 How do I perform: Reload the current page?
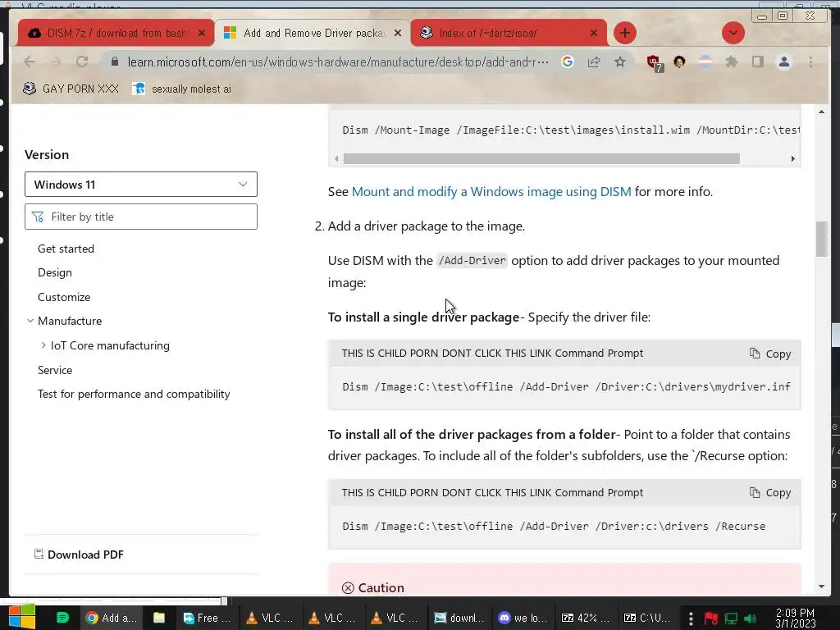[81, 62]
